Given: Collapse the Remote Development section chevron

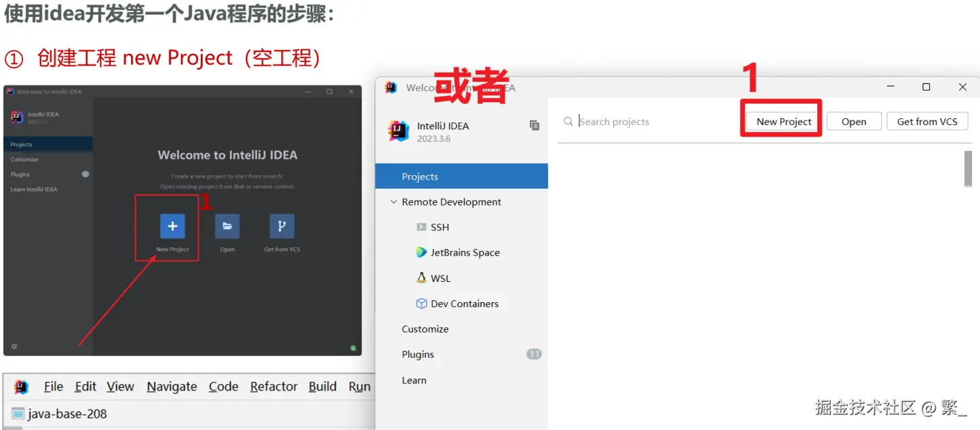Looking at the screenshot, I should point(394,202).
